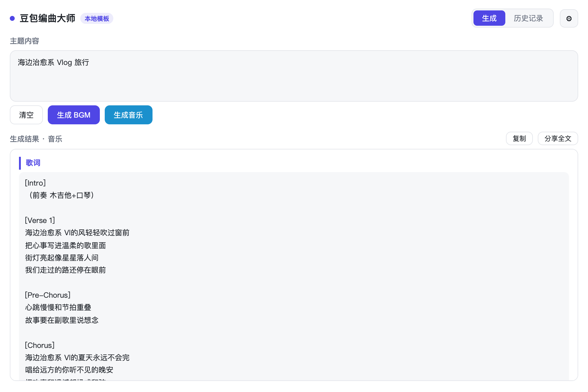Screen dimensions: 588x392
Task: Switch to the 历史记录 tab
Action: click(528, 18)
